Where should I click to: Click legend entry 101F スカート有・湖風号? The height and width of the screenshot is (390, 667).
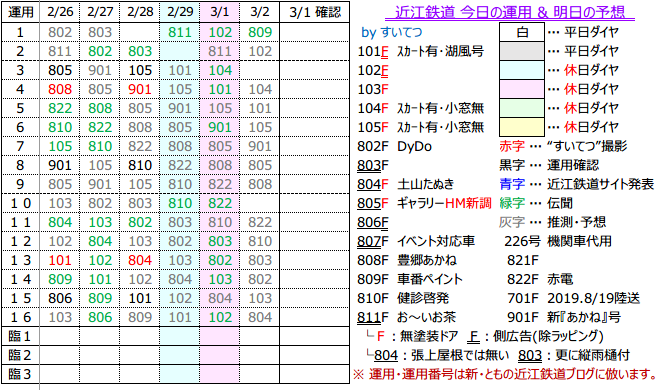click(420, 51)
